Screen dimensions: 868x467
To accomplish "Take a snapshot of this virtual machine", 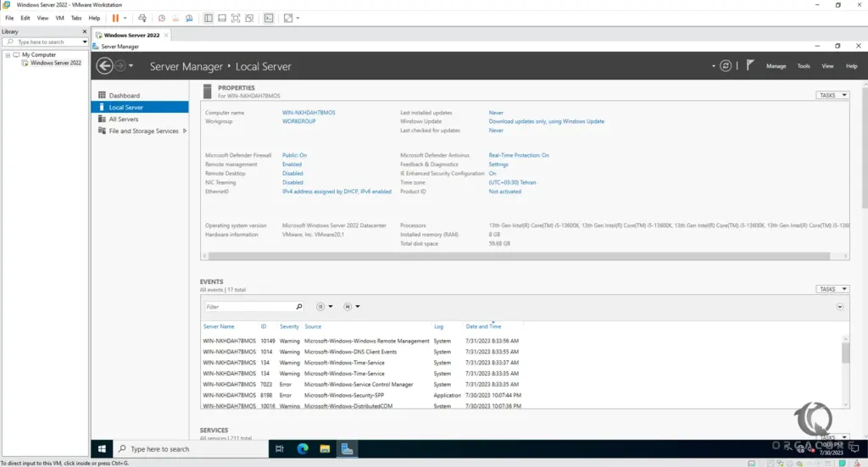I will [x=162, y=19].
